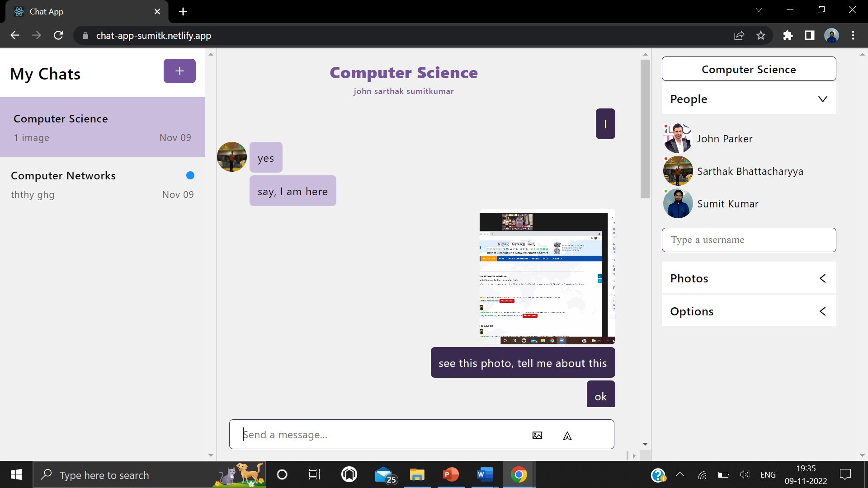Image resolution: width=868 pixels, height=488 pixels.
Task: Expand the Options section
Action: [x=822, y=311]
